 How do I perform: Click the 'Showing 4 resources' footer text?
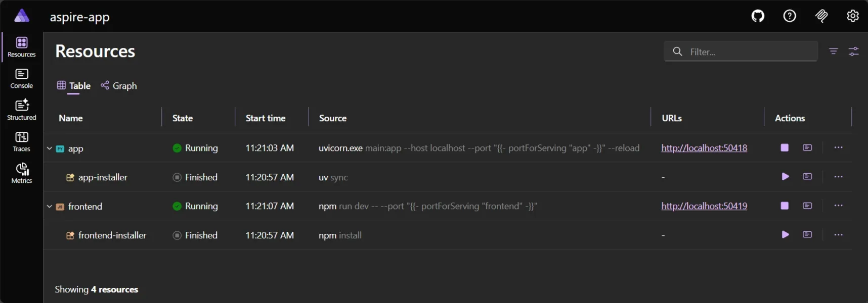[96, 289]
